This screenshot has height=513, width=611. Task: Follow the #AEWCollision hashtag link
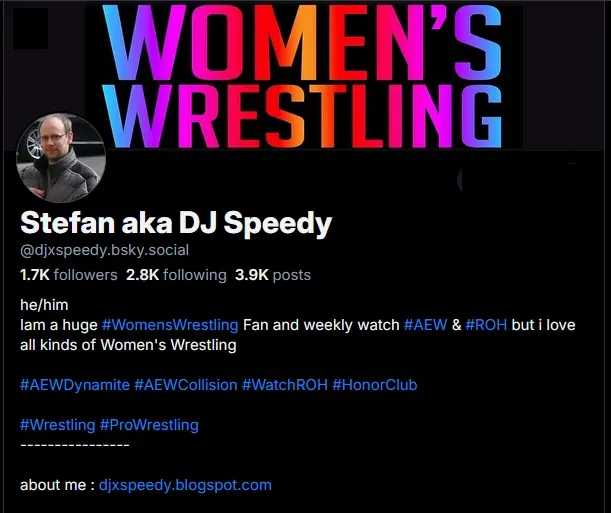point(186,385)
